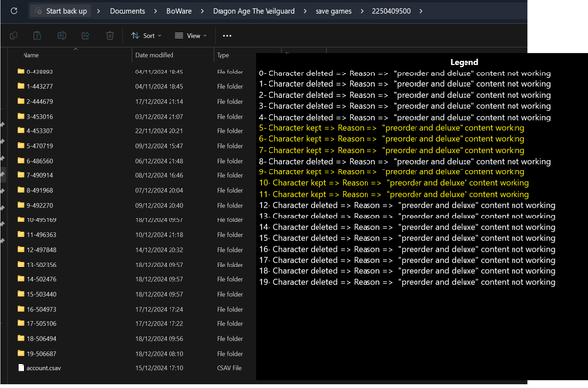Go to Documents breadcrumb
The height and width of the screenshot is (388, 588).
point(127,11)
